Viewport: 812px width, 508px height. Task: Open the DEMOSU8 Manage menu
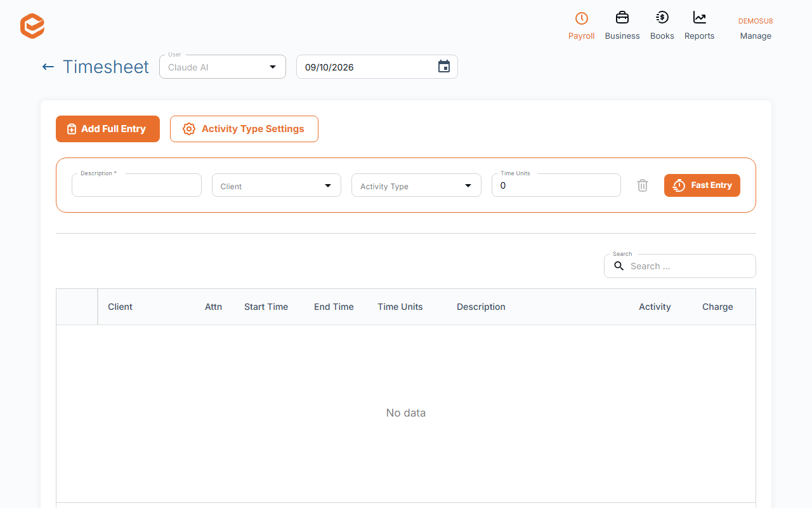pyautogui.click(x=756, y=29)
